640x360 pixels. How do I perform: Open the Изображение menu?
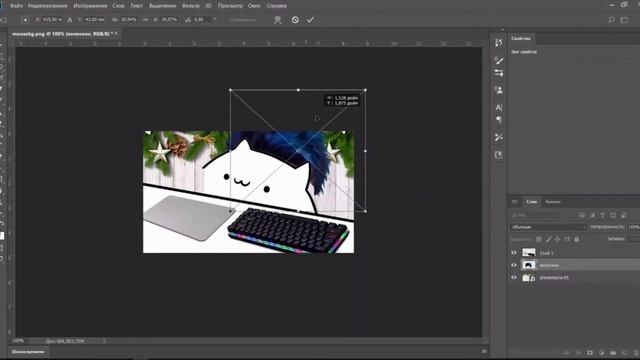(90, 6)
